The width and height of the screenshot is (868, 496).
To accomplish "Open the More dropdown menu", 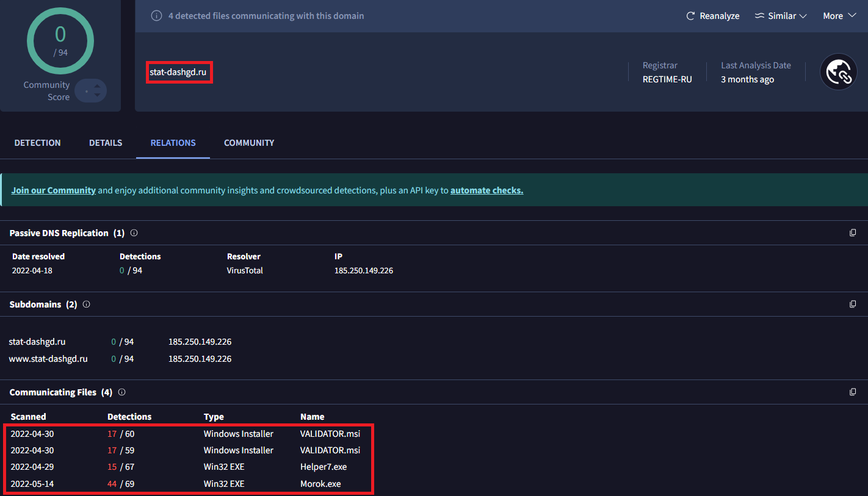I will [839, 16].
